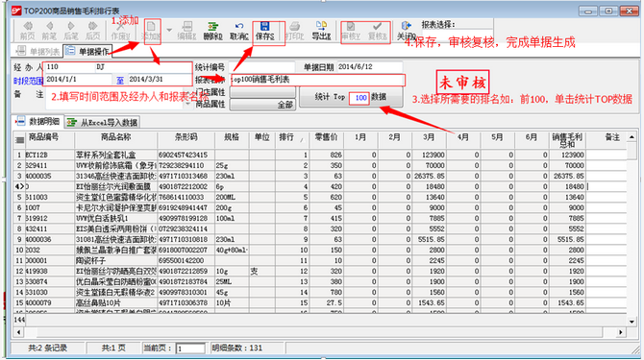Click the 销售毛利总和 column header
644x360 pixels.
567,140
